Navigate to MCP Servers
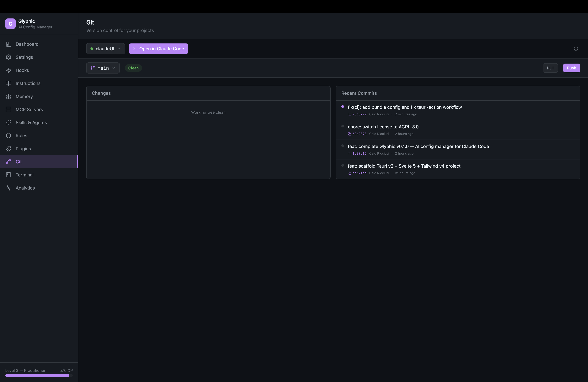588x382 pixels. [x=29, y=109]
